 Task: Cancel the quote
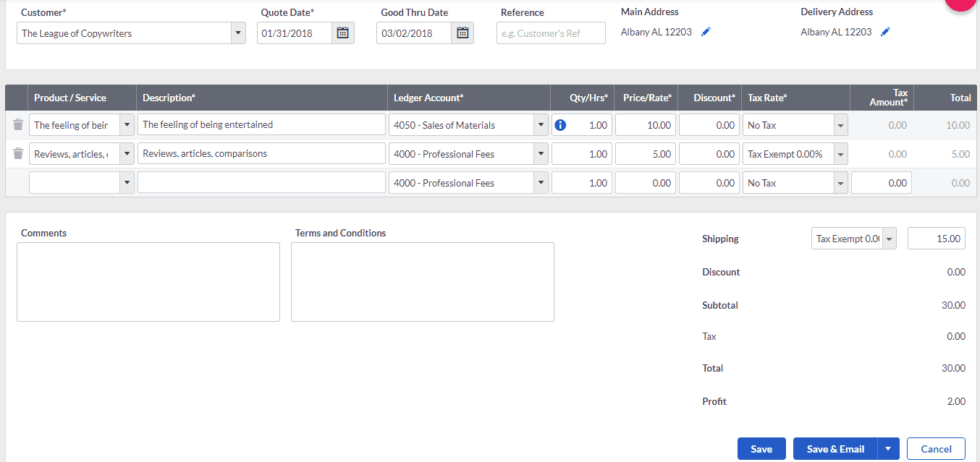(936, 448)
